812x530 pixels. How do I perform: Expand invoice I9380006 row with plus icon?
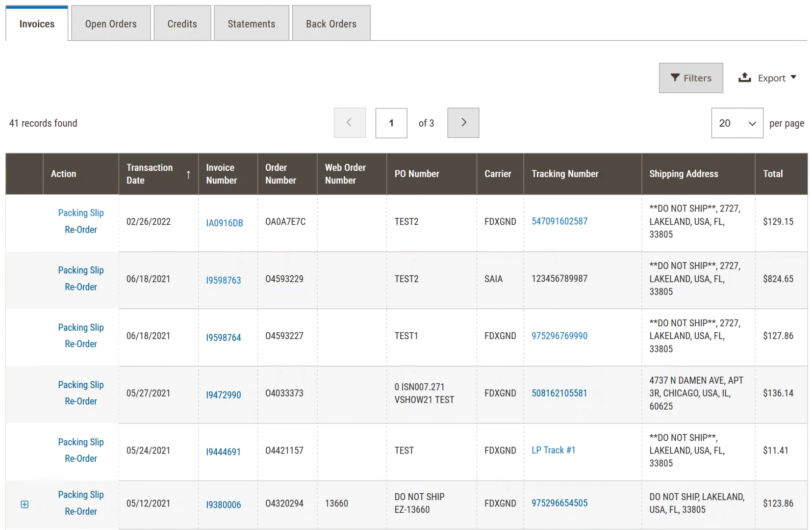coord(25,504)
